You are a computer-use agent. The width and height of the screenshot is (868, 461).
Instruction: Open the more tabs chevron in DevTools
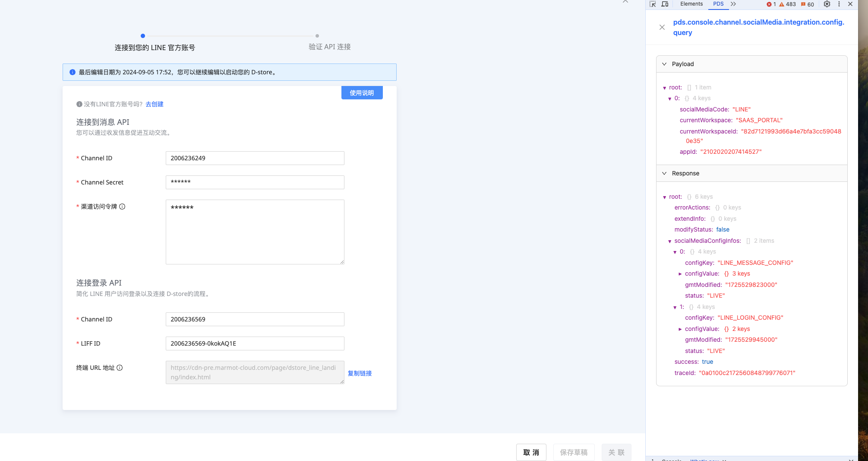pos(733,4)
